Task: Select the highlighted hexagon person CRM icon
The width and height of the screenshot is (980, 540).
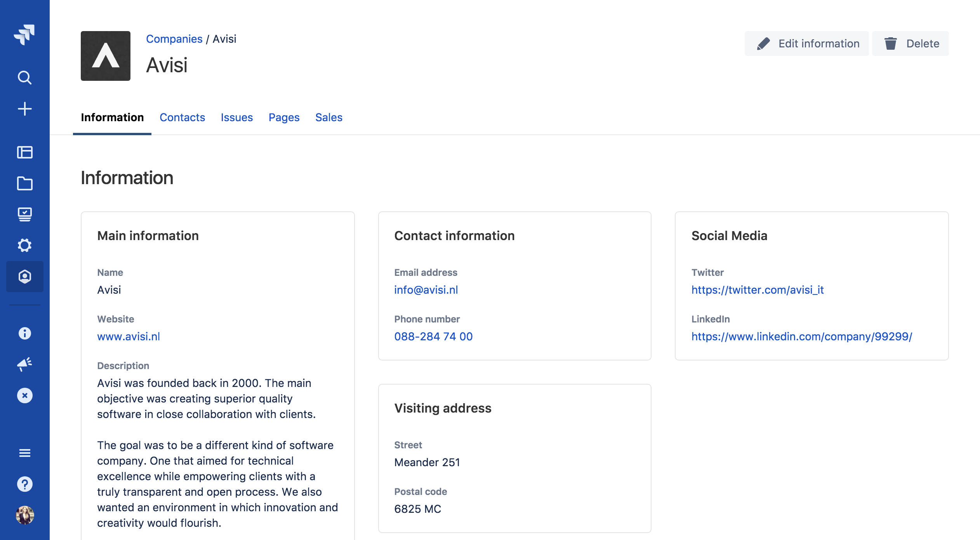Action: (x=24, y=277)
